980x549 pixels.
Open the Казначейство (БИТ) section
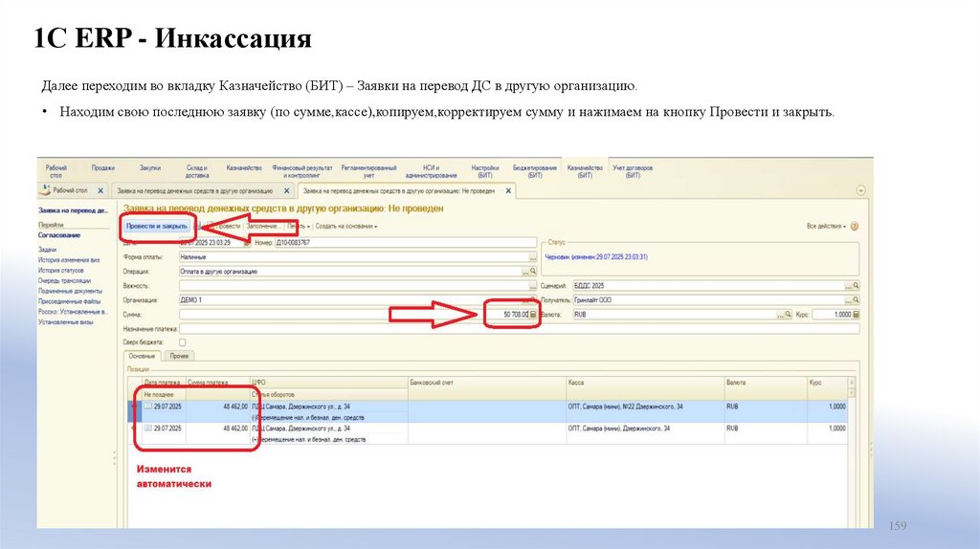pyautogui.click(x=585, y=172)
